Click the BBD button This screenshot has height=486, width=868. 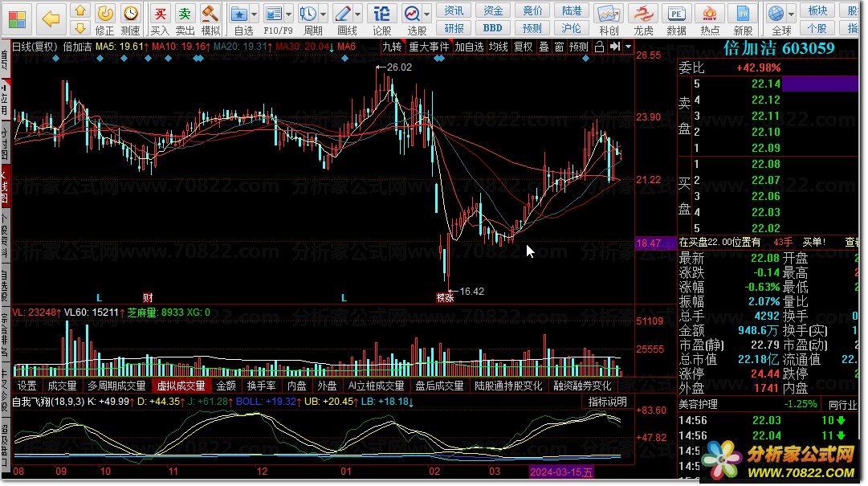tap(493, 27)
